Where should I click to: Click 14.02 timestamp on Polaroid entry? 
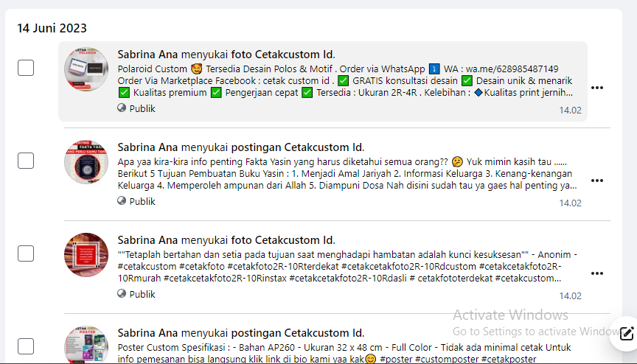[570, 111]
